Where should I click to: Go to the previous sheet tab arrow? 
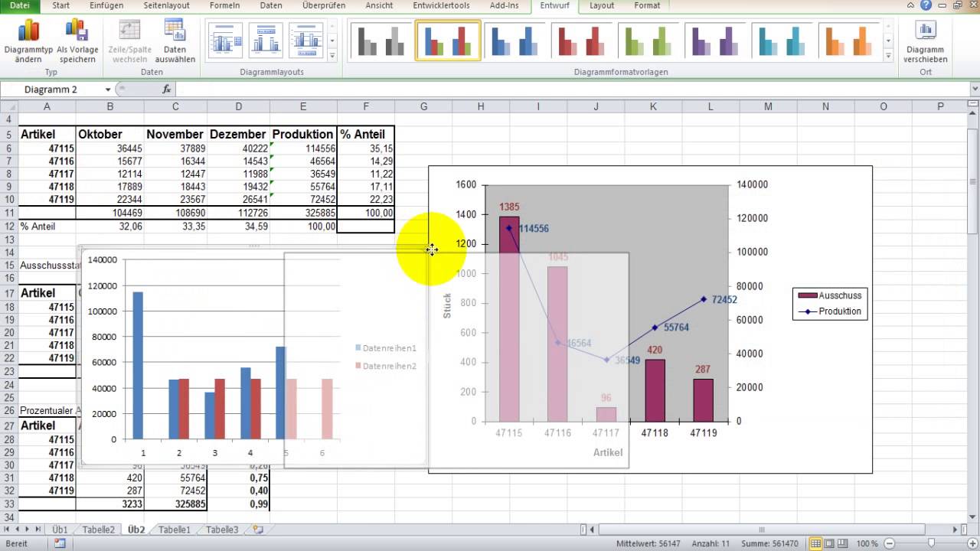[18, 530]
